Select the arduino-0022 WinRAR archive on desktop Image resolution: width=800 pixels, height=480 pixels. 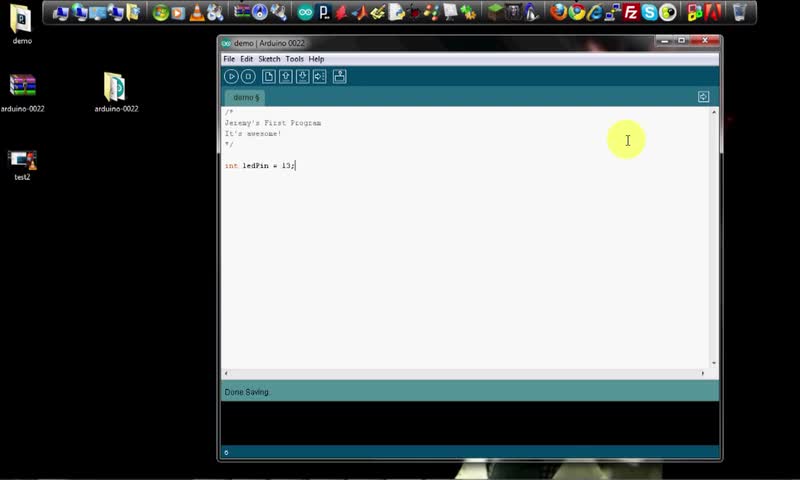coord(22,93)
